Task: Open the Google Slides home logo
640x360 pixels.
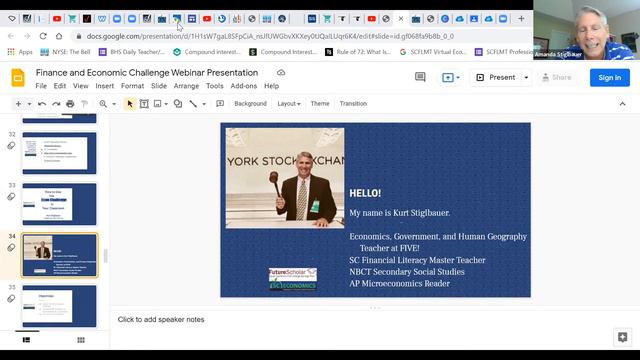Action: point(18,78)
